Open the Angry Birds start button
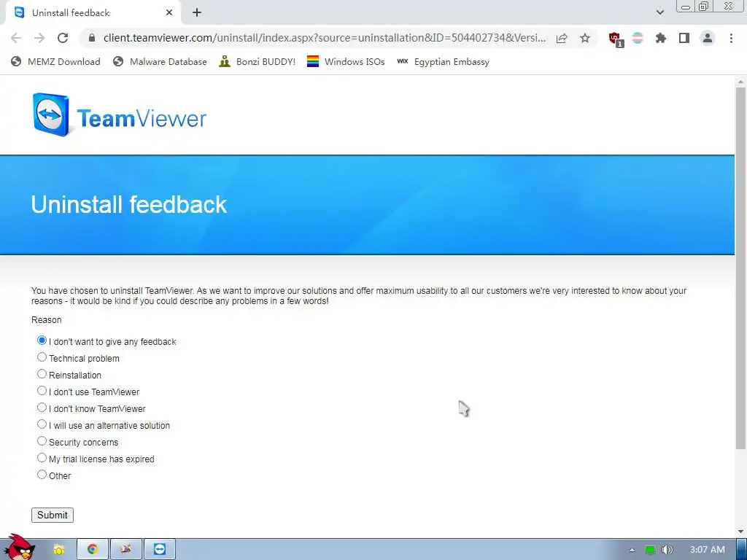The width and height of the screenshot is (747, 560). pos(20,547)
